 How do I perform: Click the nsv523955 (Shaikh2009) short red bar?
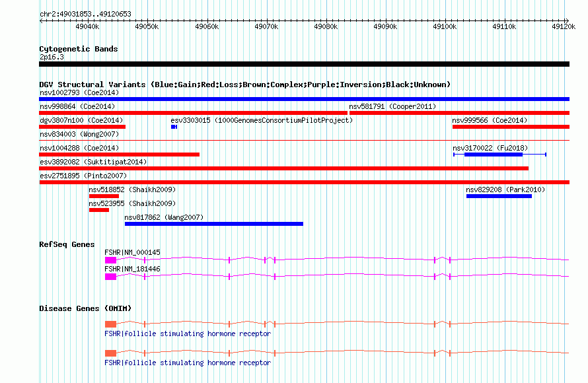click(x=99, y=210)
